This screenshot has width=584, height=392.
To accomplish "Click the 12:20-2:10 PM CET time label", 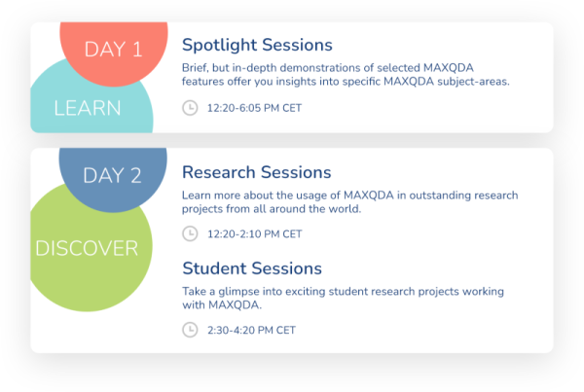I will (x=254, y=234).
